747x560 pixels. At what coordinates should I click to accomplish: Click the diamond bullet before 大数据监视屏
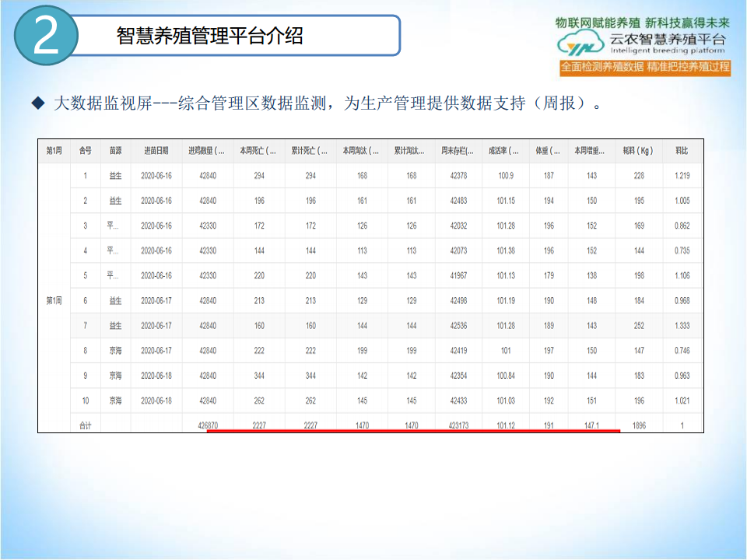click(x=38, y=103)
